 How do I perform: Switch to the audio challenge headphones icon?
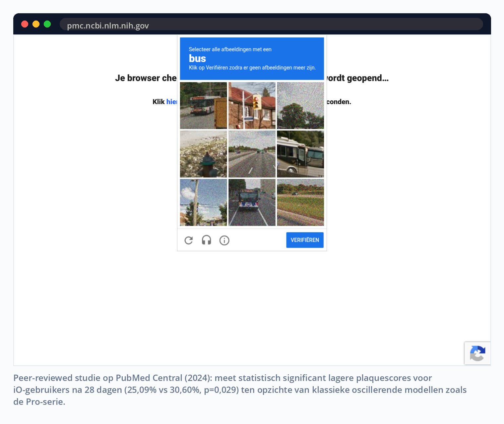pos(207,240)
